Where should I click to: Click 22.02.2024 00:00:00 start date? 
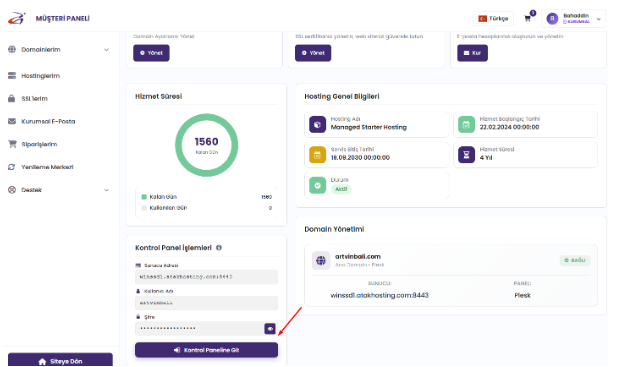click(x=509, y=127)
